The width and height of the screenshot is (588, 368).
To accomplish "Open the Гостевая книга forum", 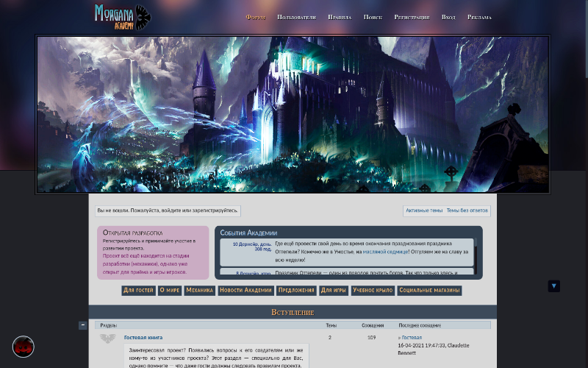I will tap(143, 338).
